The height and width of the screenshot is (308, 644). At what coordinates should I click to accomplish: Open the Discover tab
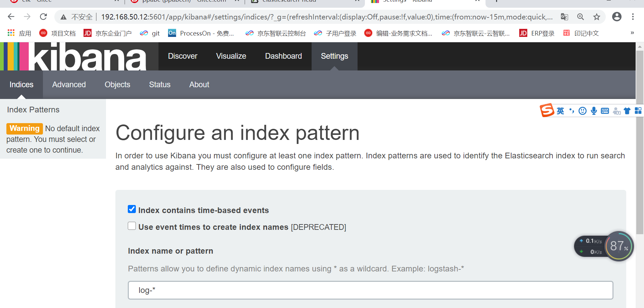(x=182, y=56)
